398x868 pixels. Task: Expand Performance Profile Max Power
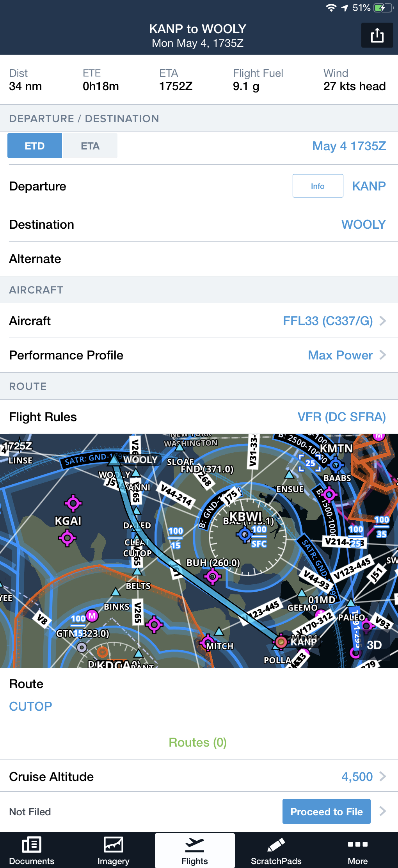[346, 355]
